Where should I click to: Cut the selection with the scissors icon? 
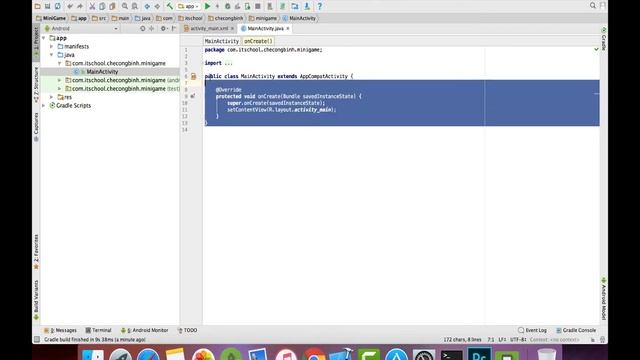pyautogui.click(x=92, y=6)
